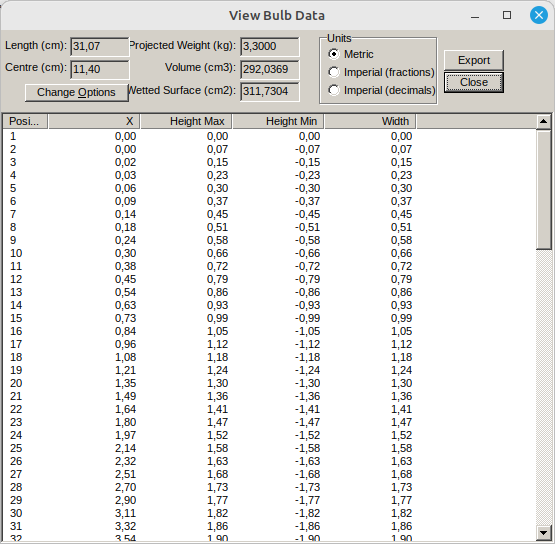
Task: Click the Export button
Action: [x=474, y=60]
